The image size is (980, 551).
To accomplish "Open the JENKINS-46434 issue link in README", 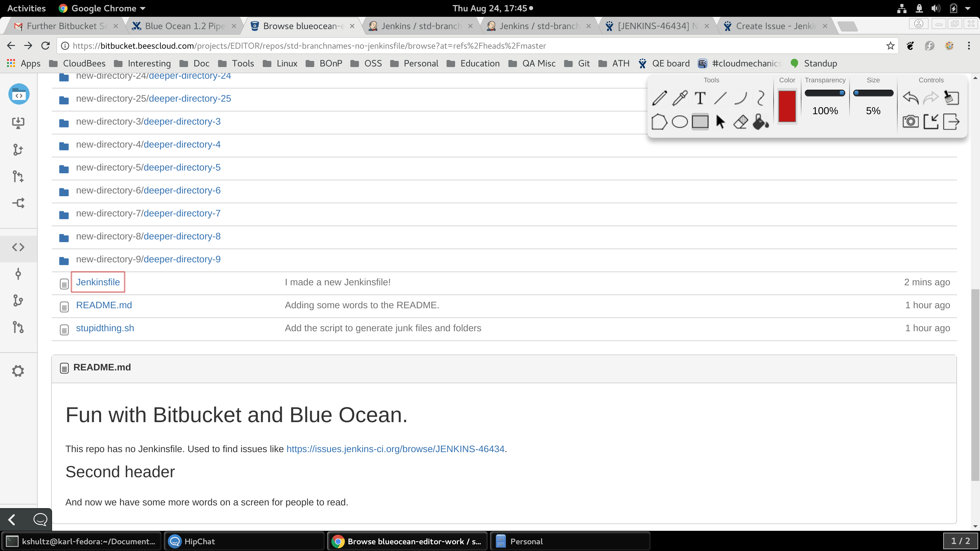I will click(x=395, y=449).
